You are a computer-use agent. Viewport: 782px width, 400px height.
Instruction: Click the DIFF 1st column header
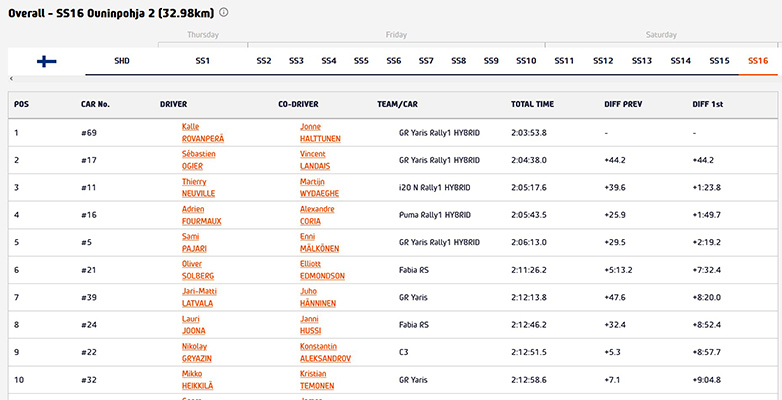pyautogui.click(x=709, y=104)
